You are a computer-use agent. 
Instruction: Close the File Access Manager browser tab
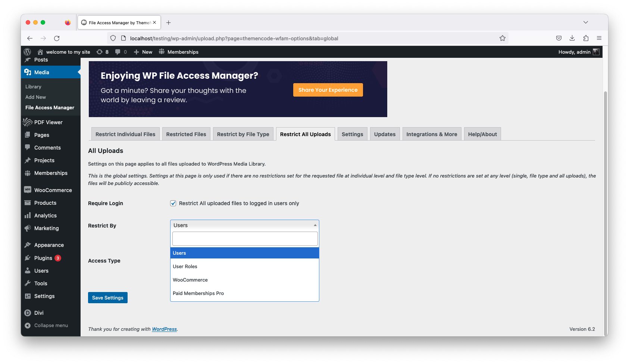pos(154,22)
